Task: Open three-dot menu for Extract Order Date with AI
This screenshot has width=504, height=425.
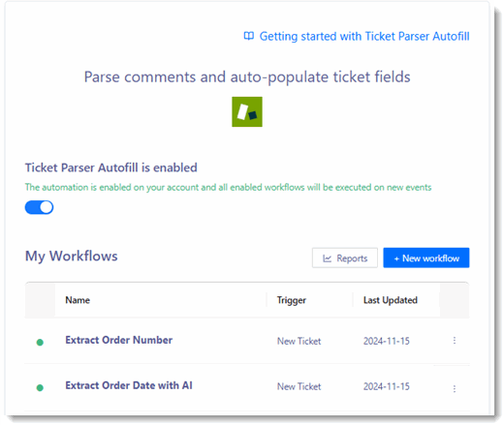Action: [x=455, y=388]
